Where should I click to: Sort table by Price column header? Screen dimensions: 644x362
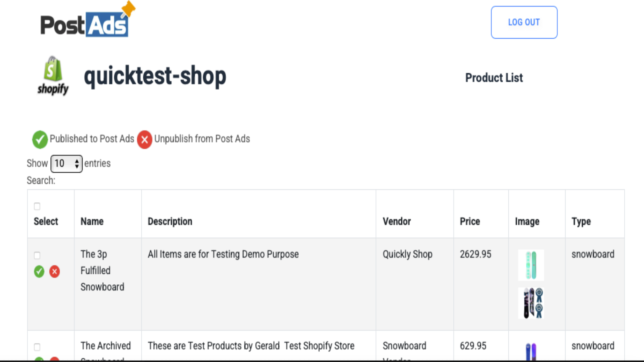pyautogui.click(x=470, y=221)
